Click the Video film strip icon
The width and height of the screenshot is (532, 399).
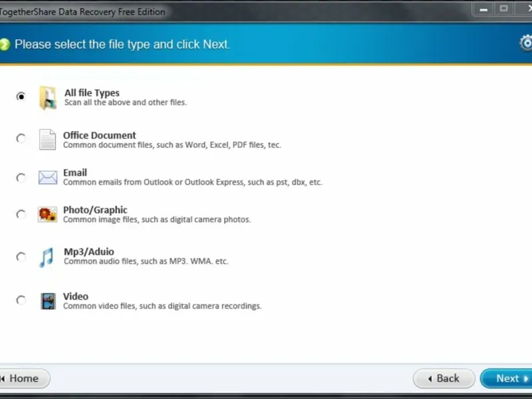(48, 301)
